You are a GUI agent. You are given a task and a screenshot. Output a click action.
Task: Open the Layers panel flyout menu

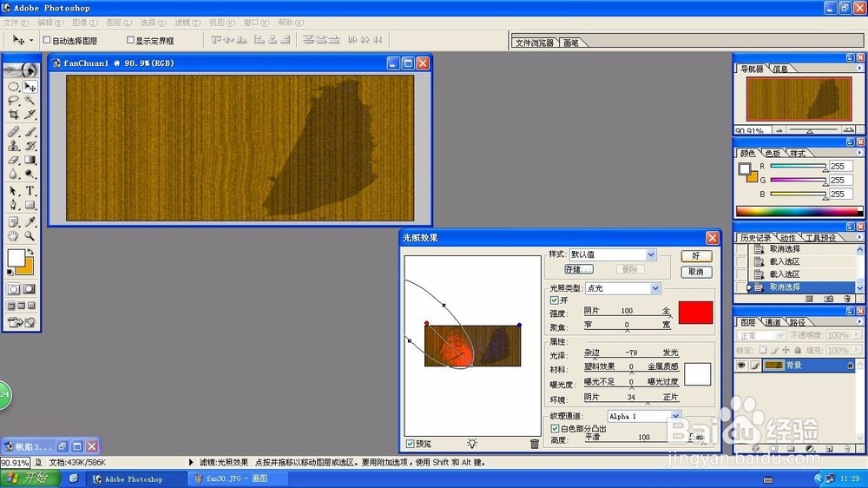click(x=859, y=321)
